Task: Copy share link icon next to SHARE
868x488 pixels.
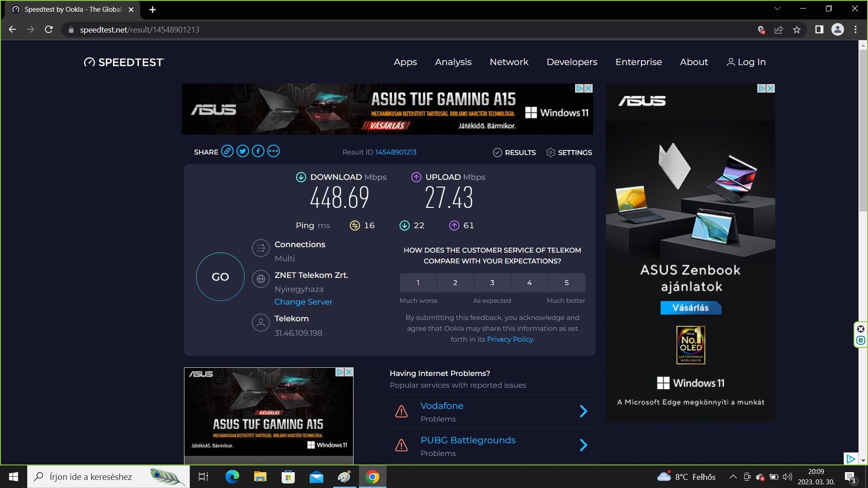Action: (x=227, y=151)
